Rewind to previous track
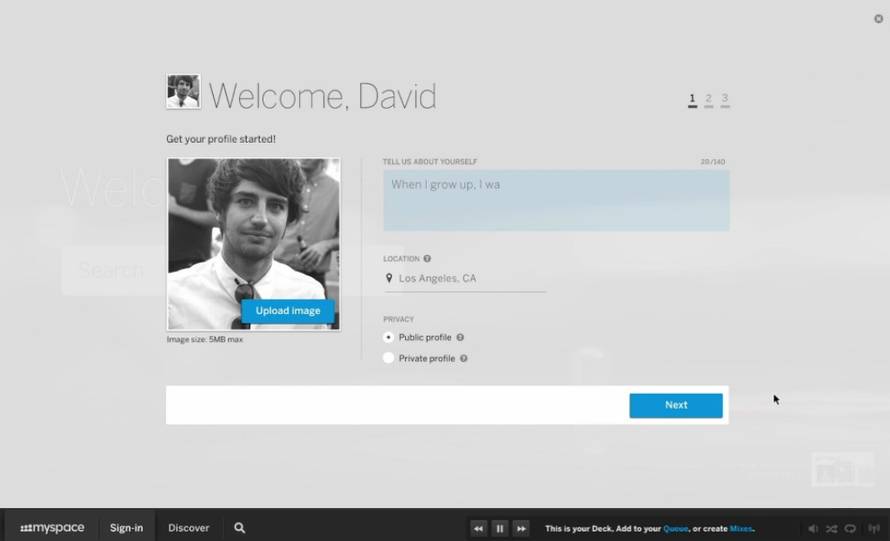890x541 pixels. (478, 529)
